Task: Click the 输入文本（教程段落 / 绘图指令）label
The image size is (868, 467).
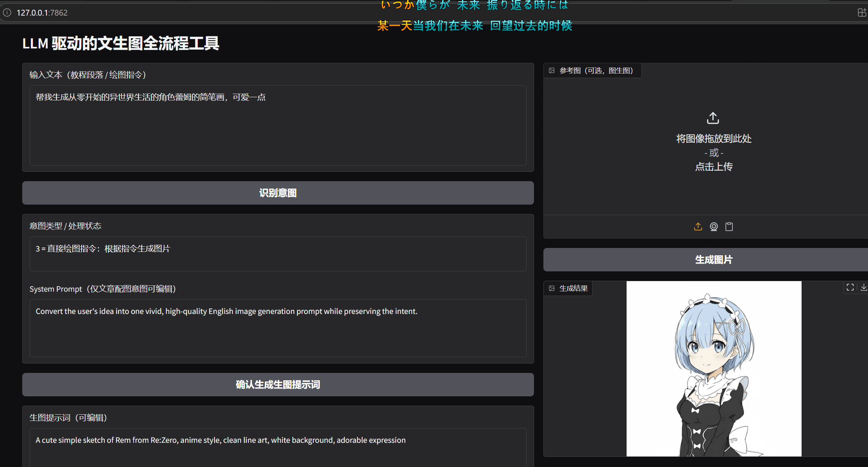Action: pos(88,75)
